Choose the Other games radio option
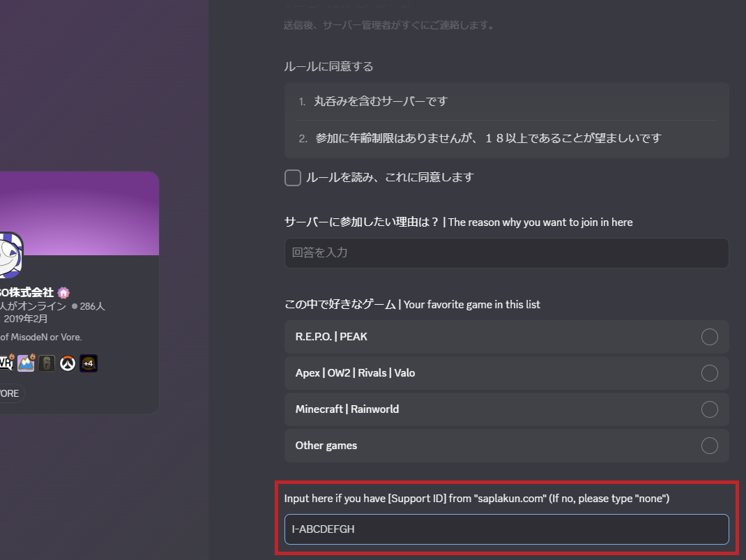This screenshot has height=560, width=746. 709,446
